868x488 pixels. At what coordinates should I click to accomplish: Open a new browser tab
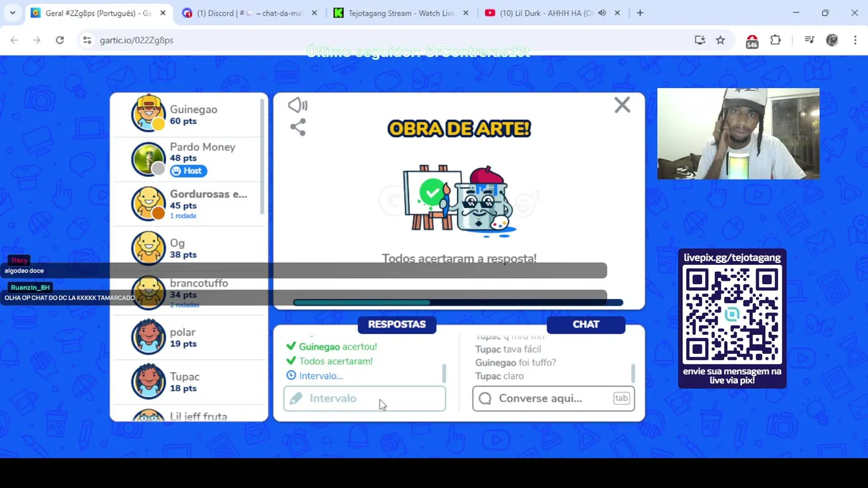640,13
